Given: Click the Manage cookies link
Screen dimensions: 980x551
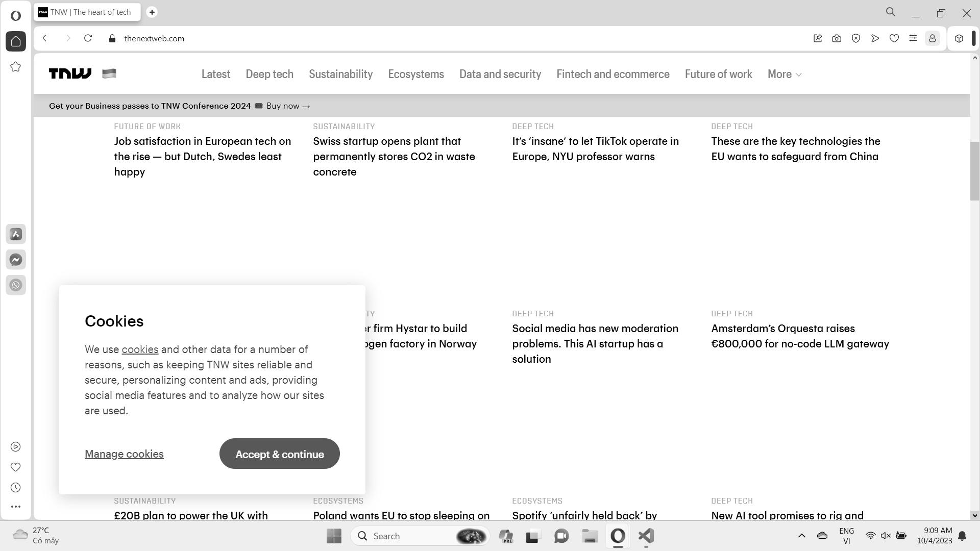Looking at the screenshot, I should click(124, 454).
